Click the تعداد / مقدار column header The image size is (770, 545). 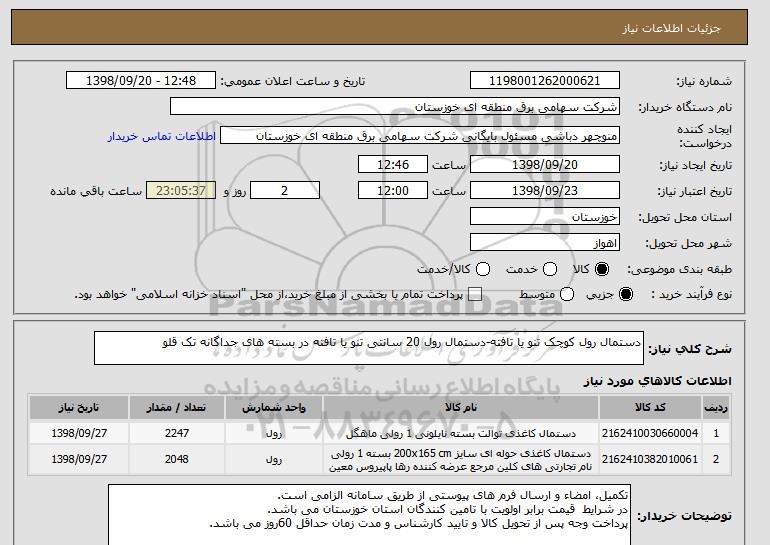tap(177, 408)
